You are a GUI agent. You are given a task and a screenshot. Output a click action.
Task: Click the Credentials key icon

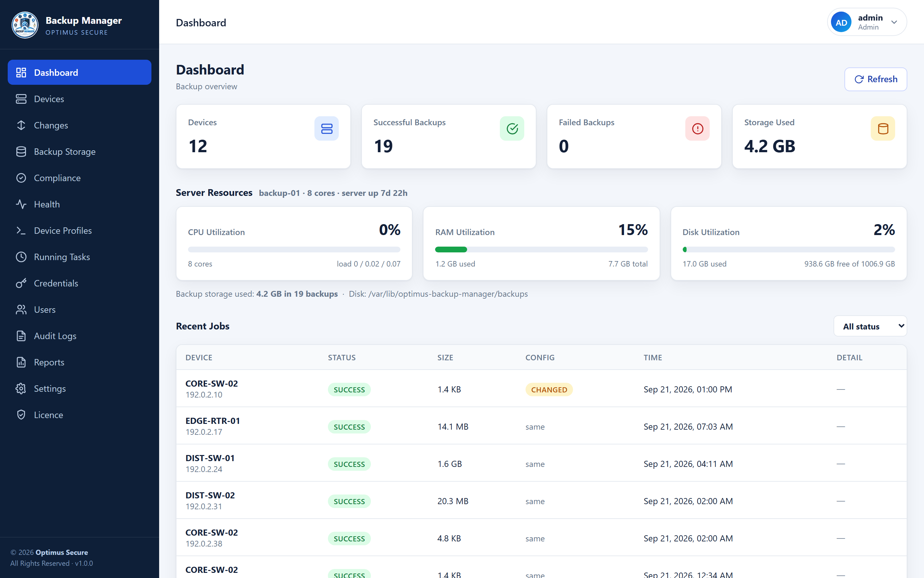click(x=21, y=283)
